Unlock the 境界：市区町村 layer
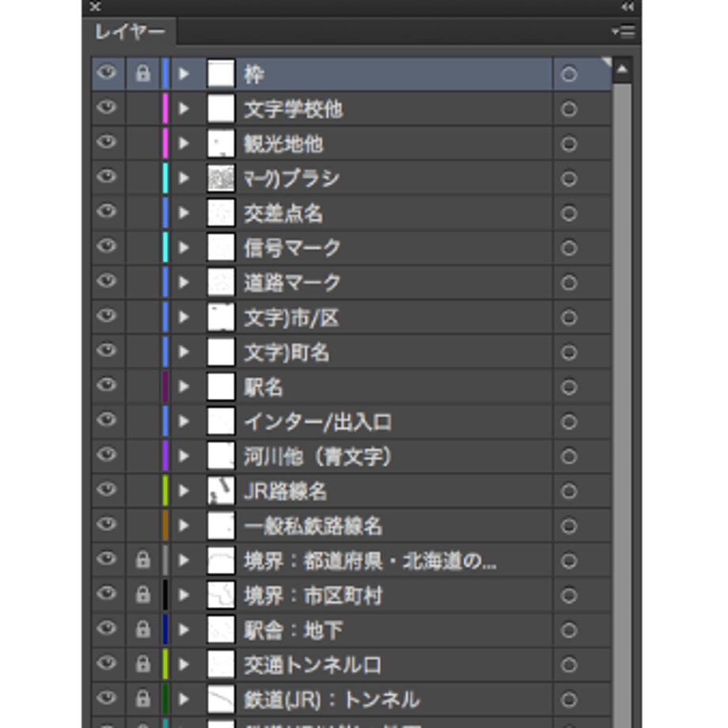 (142, 595)
